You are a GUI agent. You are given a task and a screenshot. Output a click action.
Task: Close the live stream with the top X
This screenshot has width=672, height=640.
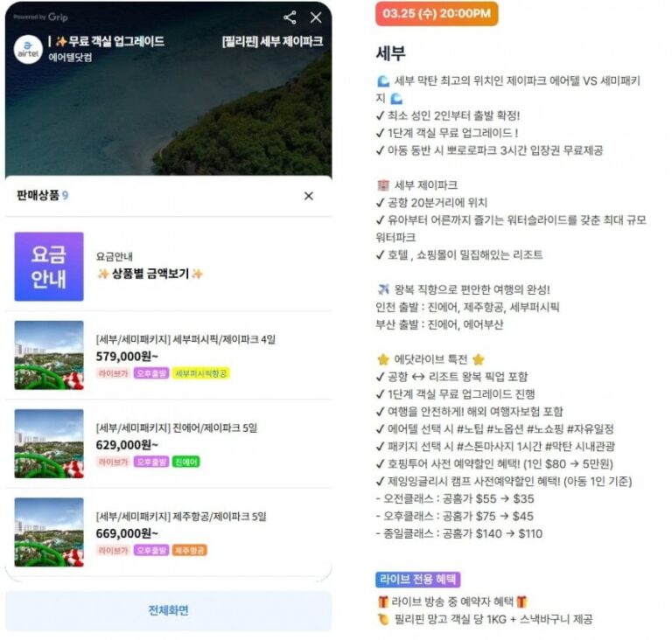pos(316,17)
